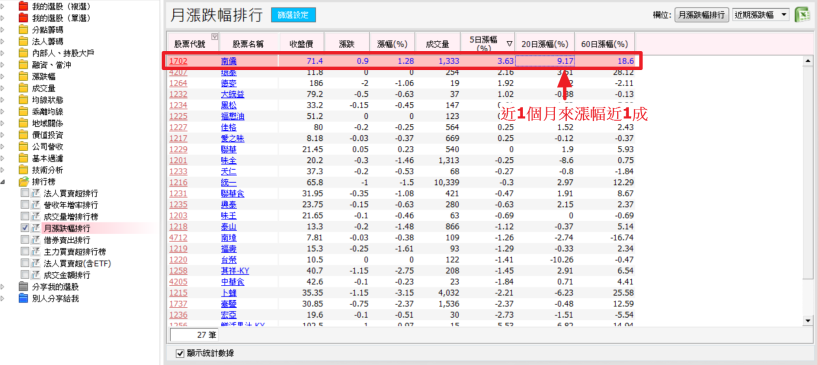
Task: Select the 25.58 cell in row 1215
Action: point(605,292)
